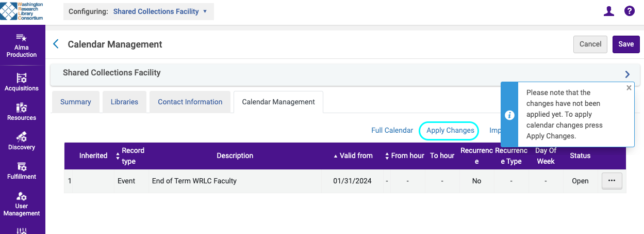Open Alma Production menu icon
The width and height of the screenshot is (644, 234).
click(22, 38)
